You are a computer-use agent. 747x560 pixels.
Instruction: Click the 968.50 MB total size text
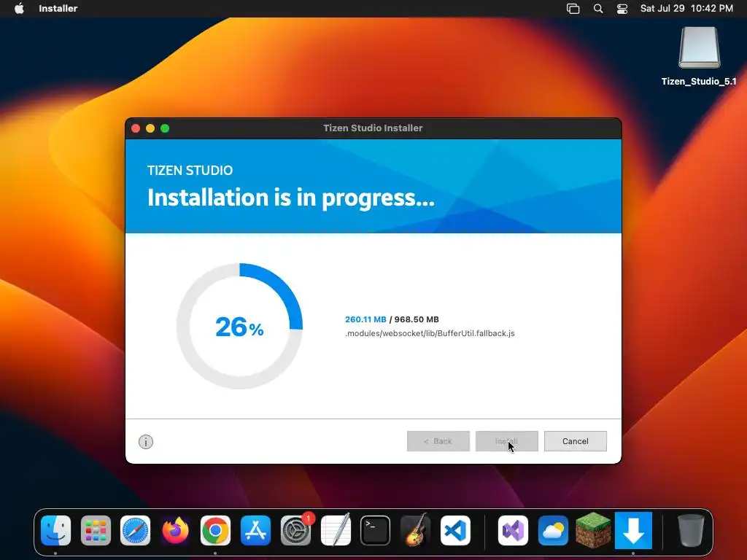(417, 319)
